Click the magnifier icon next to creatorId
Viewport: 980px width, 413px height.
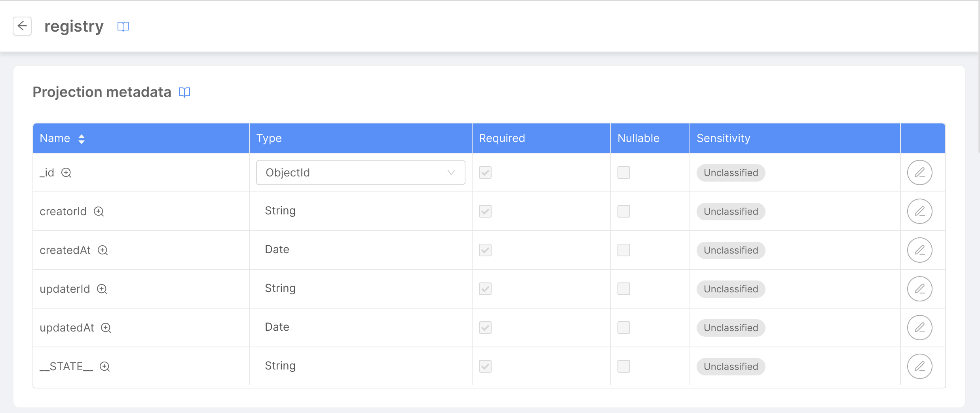(x=99, y=212)
